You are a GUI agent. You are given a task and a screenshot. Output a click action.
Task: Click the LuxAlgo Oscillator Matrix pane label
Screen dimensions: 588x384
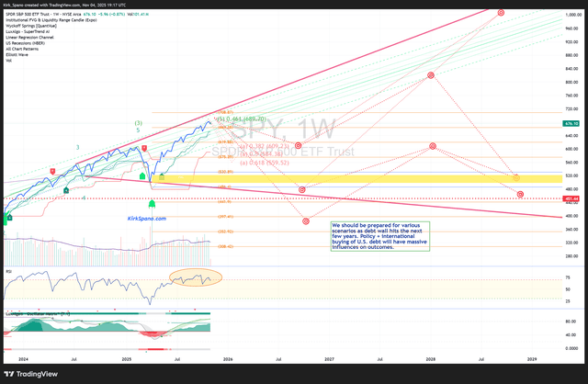click(38, 314)
